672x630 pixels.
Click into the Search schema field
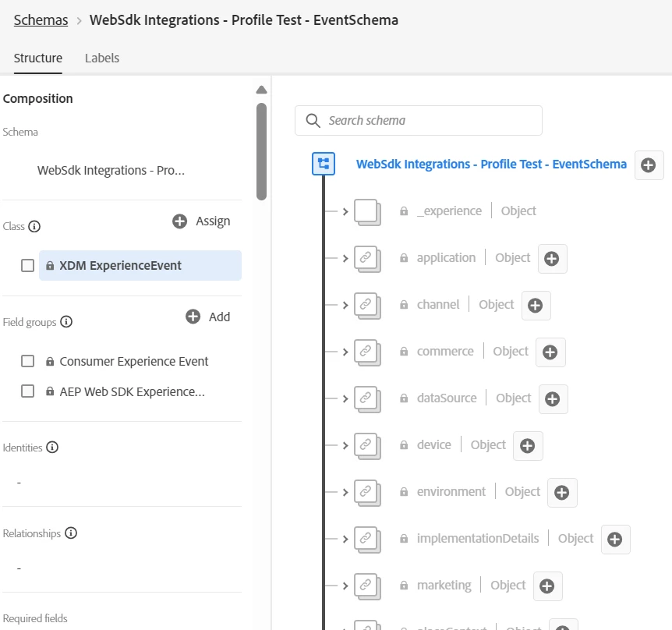click(x=429, y=121)
